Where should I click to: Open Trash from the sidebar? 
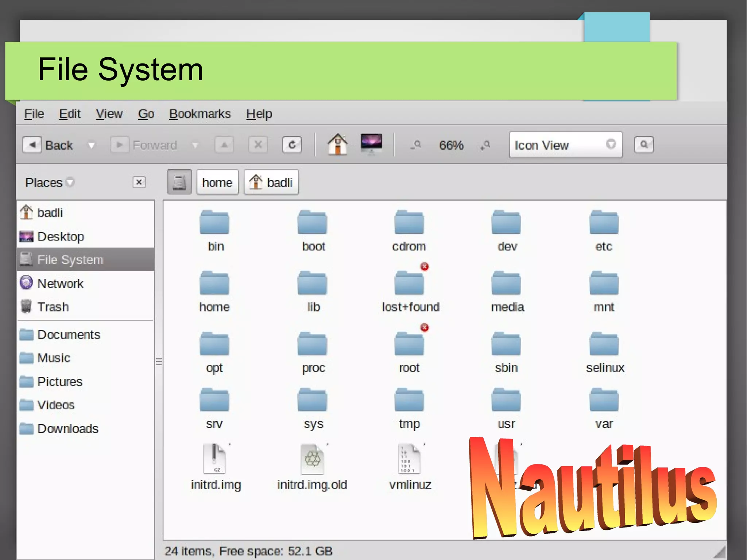click(x=86, y=307)
